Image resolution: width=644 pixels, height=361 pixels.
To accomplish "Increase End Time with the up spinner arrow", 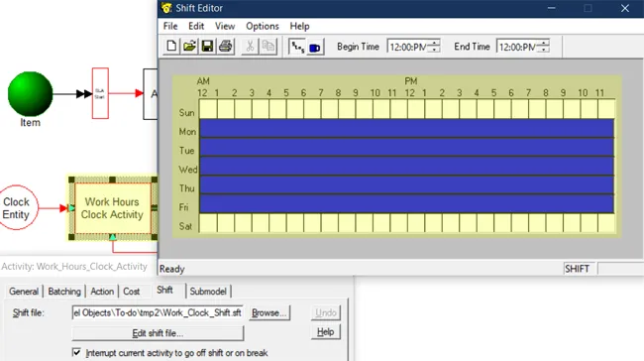I will (x=543, y=43).
